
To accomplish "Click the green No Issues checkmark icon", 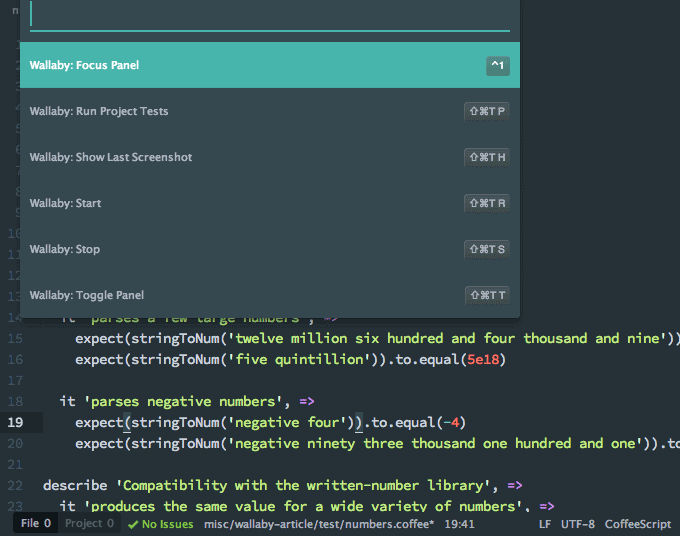I will click(x=133, y=525).
